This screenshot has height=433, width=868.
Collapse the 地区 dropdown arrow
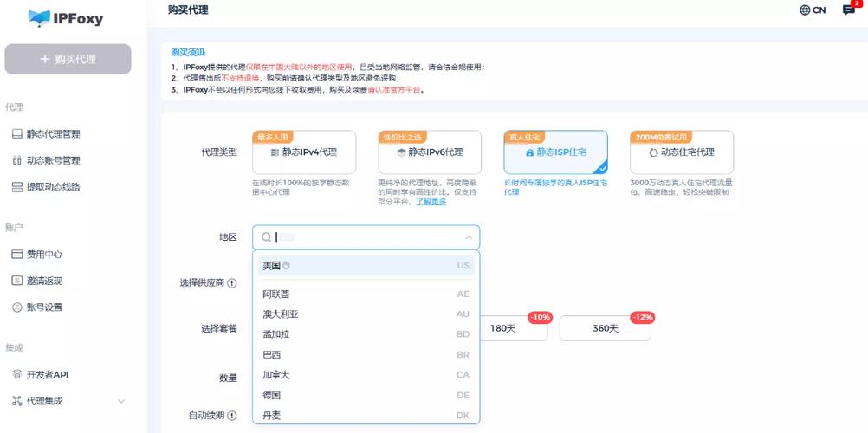(x=469, y=237)
